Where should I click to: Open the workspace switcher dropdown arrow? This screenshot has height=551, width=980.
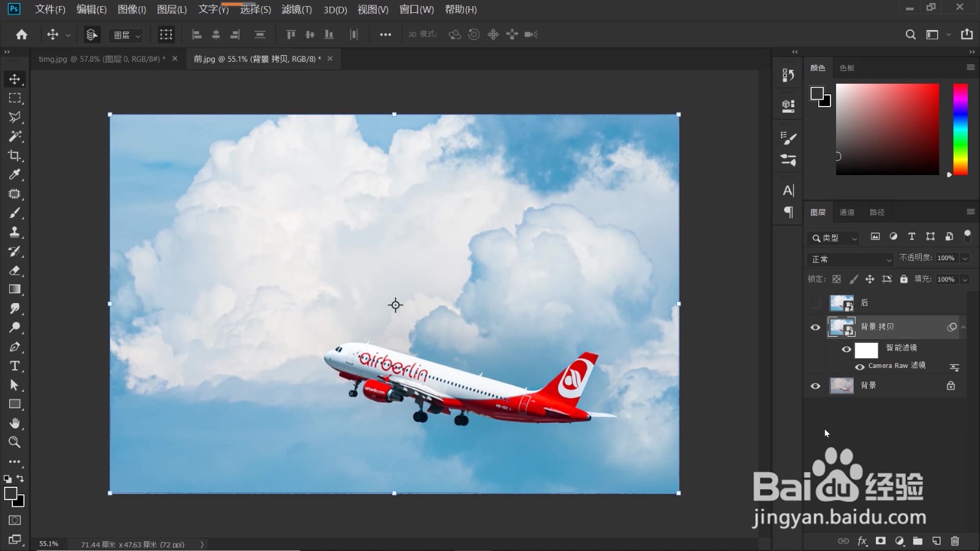click(x=949, y=34)
